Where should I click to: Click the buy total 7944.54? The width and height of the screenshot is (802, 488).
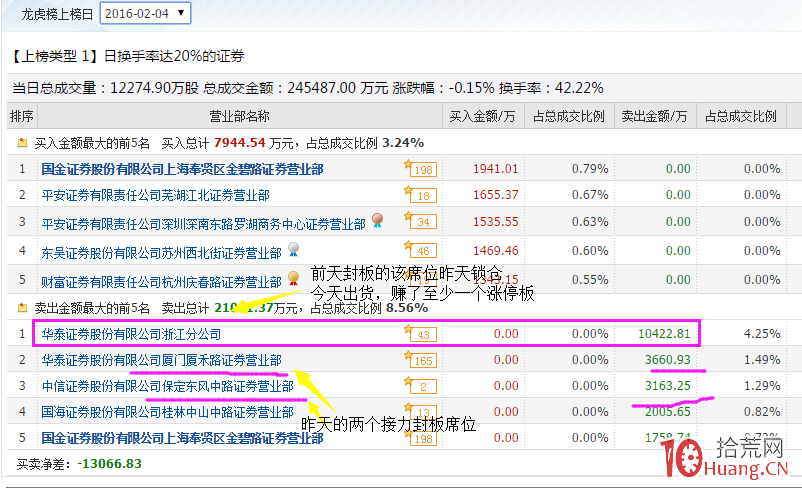tap(239, 143)
